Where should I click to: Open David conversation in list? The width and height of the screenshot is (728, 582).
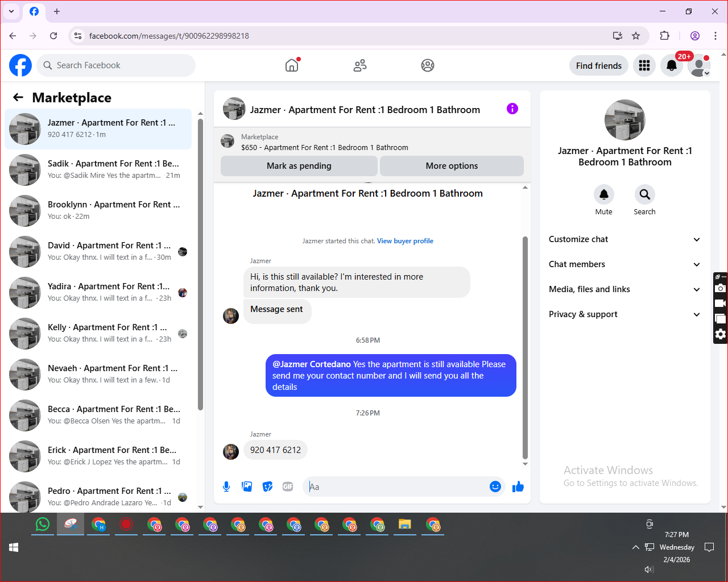98,252
